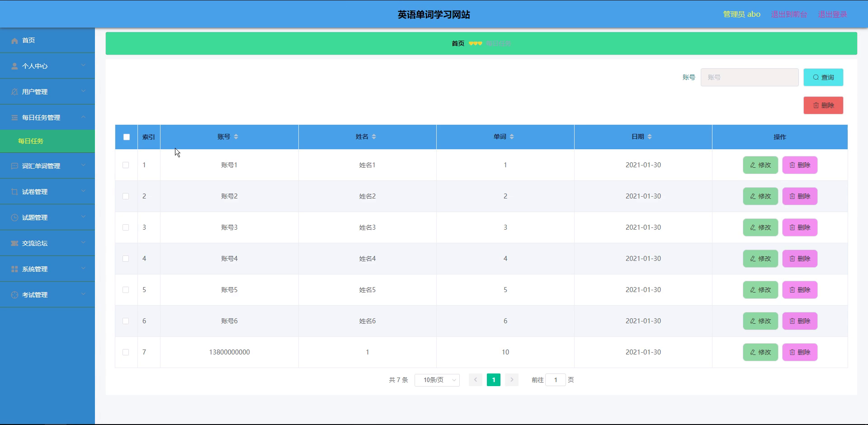Click the crop icon beside 试卷管理
Screen dimensions: 868x425
coord(14,192)
